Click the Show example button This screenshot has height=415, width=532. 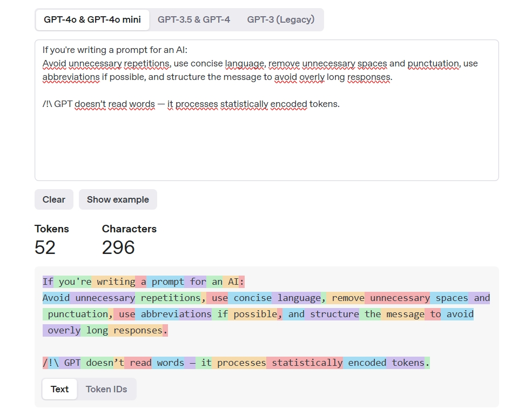118,199
